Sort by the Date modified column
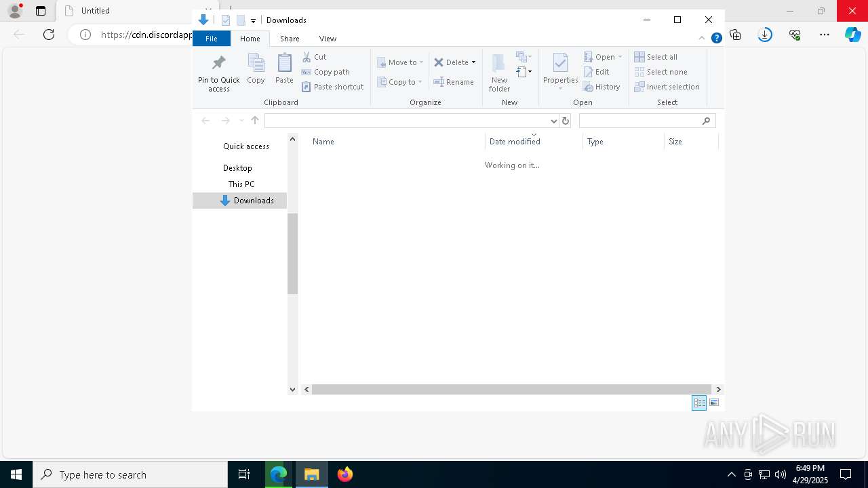Viewport: 868px width, 488px height. (x=534, y=142)
